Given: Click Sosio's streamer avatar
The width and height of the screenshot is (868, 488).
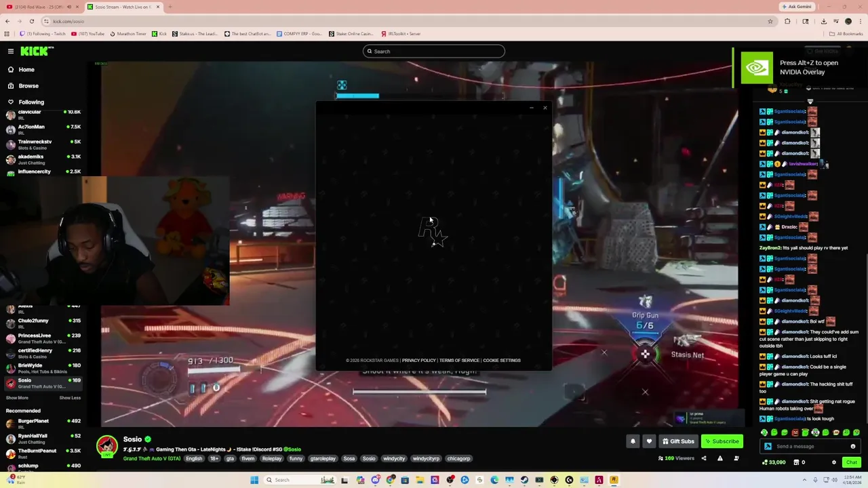Looking at the screenshot, I should point(107,446).
